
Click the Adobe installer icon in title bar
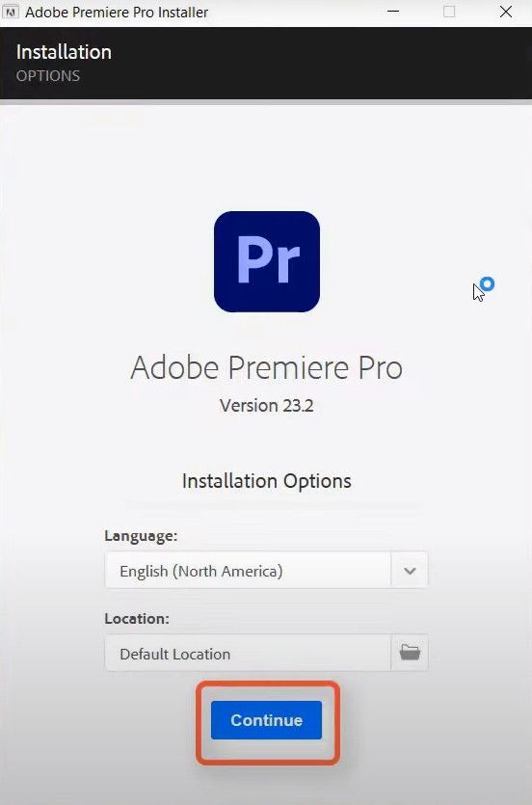tap(10, 12)
